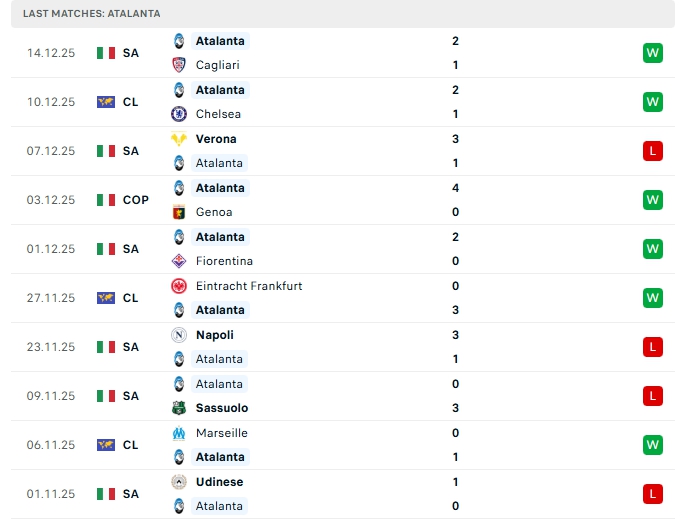This screenshot has height=519, width=686.
Task: Open the Eintracht Frankfurt team link
Action: [249, 286]
